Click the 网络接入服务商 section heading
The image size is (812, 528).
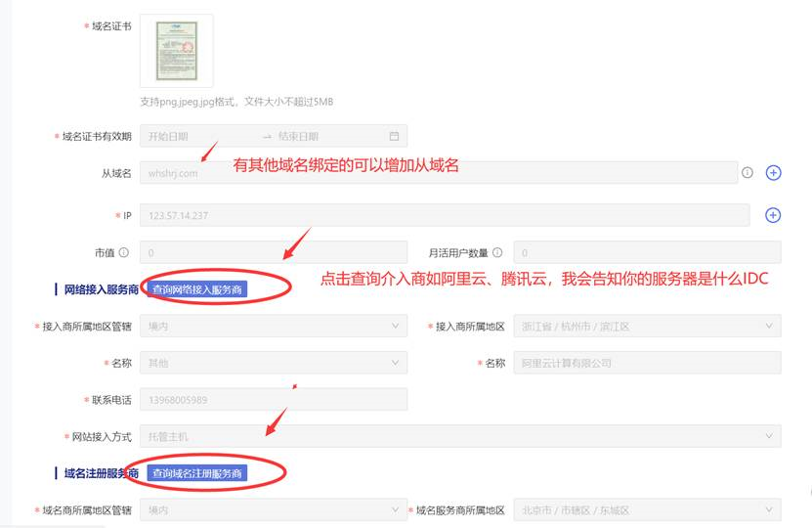tap(101, 289)
